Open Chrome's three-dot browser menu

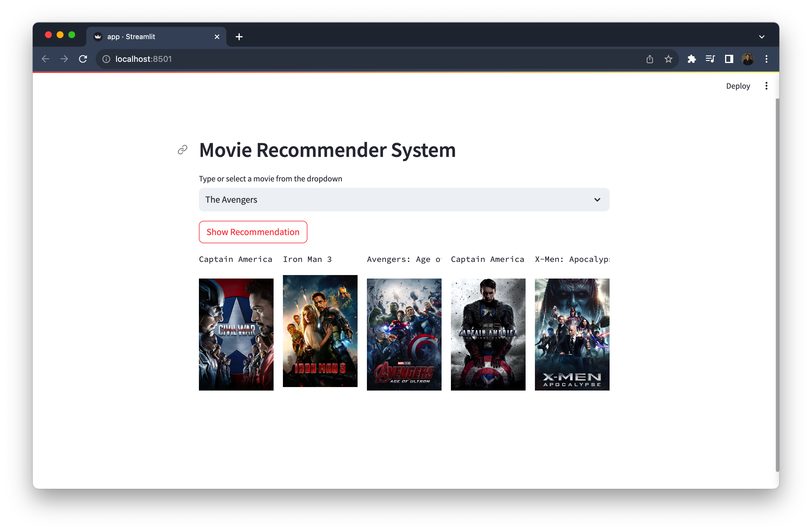pos(766,59)
